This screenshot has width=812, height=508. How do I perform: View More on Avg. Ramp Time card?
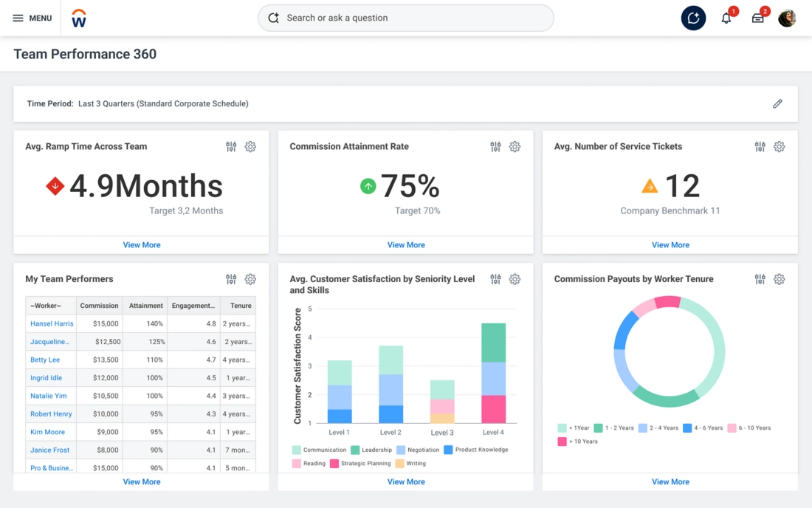pyautogui.click(x=142, y=245)
